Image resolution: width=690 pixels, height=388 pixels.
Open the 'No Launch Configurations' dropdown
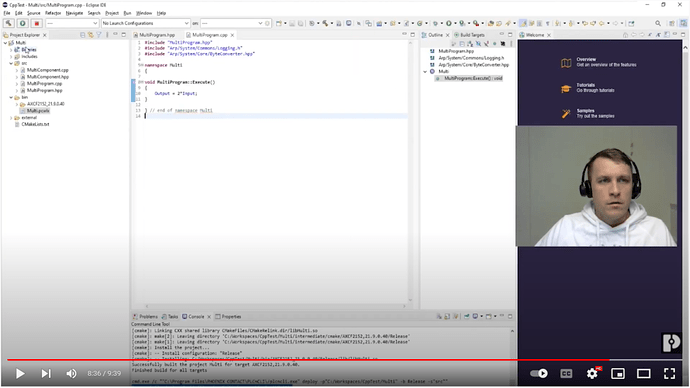click(145, 23)
